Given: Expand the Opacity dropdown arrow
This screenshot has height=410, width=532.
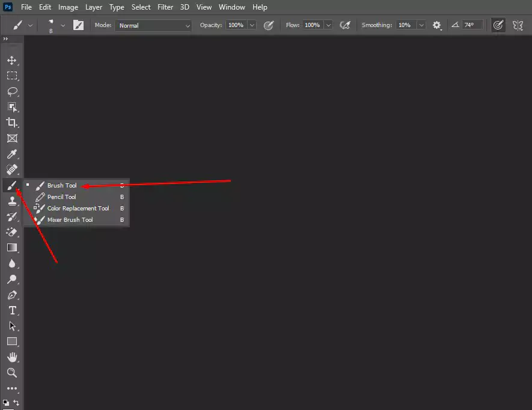Looking at the screenshot, I should [x=251, y=25].
